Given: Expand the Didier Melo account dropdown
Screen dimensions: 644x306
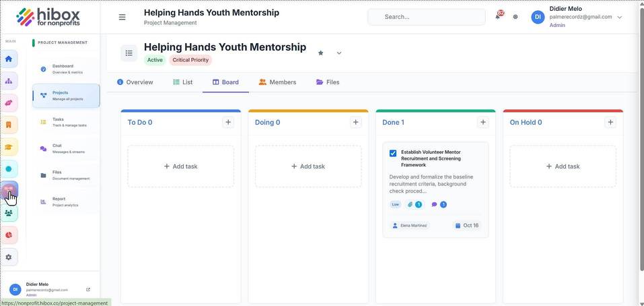Looking at the screenshot, I should pyautogui.click(x=619, y=18).
